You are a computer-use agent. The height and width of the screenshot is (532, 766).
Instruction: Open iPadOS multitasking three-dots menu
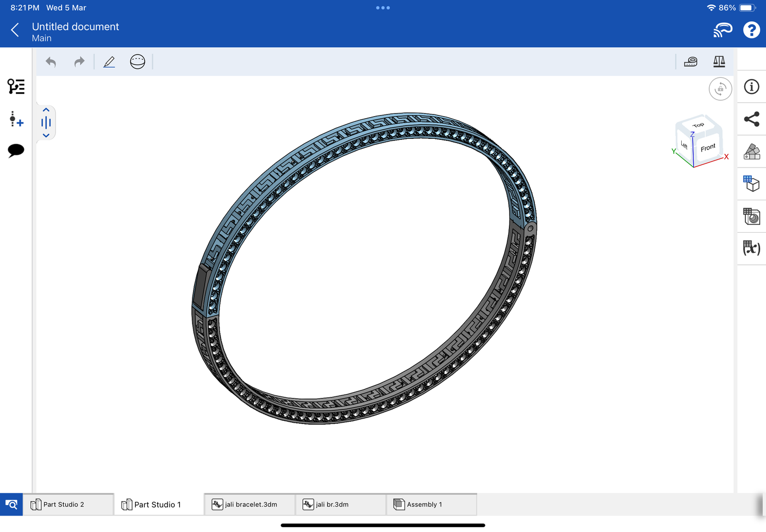(x=383, y=8)
